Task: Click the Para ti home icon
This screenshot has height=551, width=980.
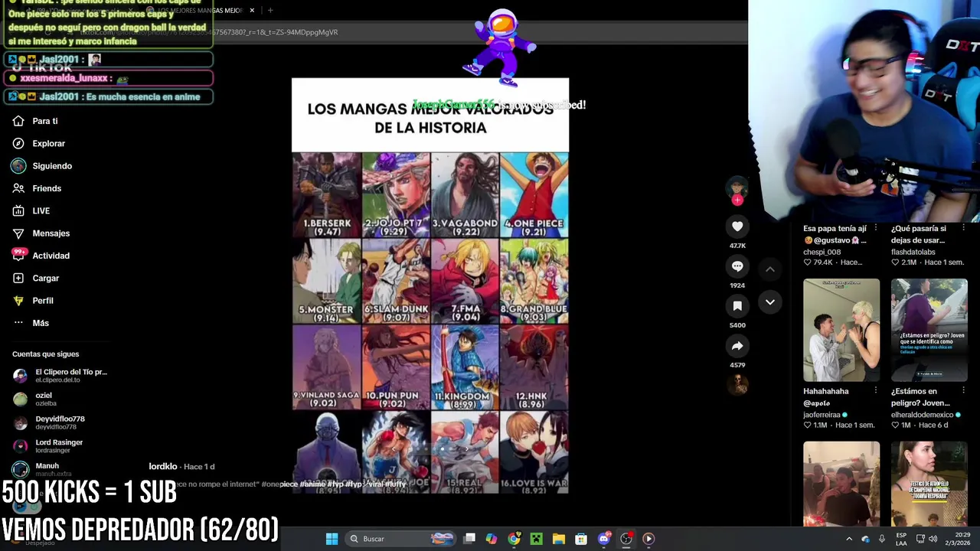Action: click(18, 121)
